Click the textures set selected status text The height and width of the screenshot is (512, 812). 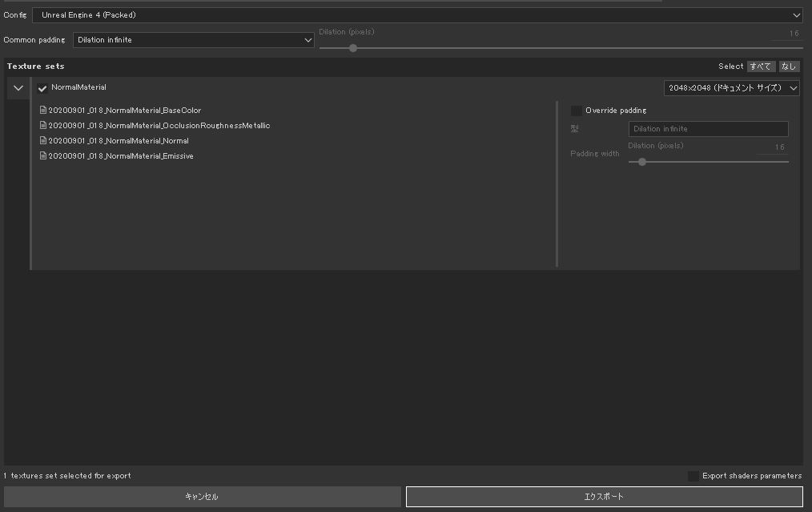tap(67, 476)
